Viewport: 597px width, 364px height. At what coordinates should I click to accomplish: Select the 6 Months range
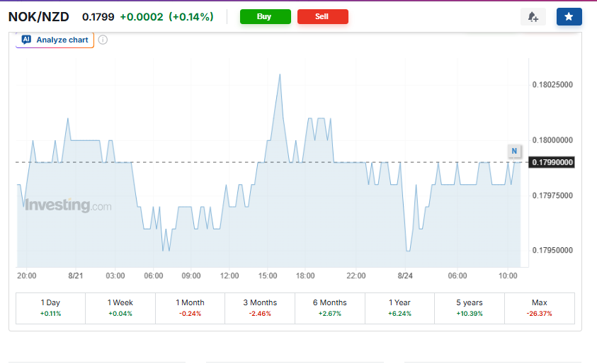tap(330, 308)
